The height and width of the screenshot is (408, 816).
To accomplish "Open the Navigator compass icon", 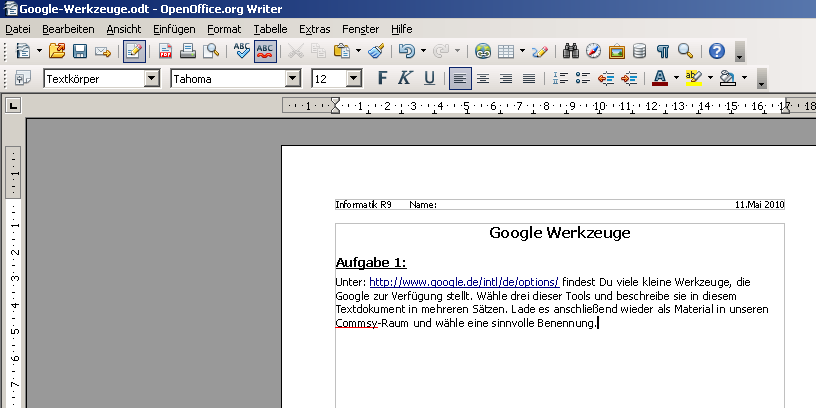I will (x=593, y=51).
